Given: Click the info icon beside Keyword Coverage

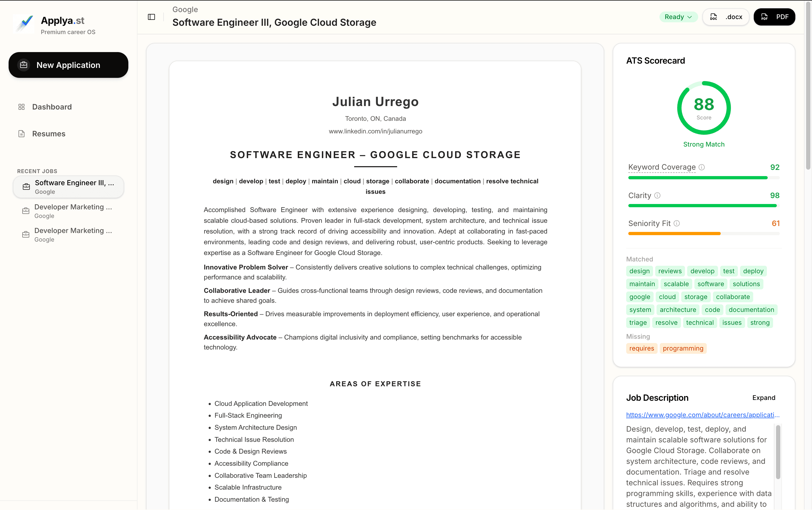Looking at the screenshot, I should (702, 167).
